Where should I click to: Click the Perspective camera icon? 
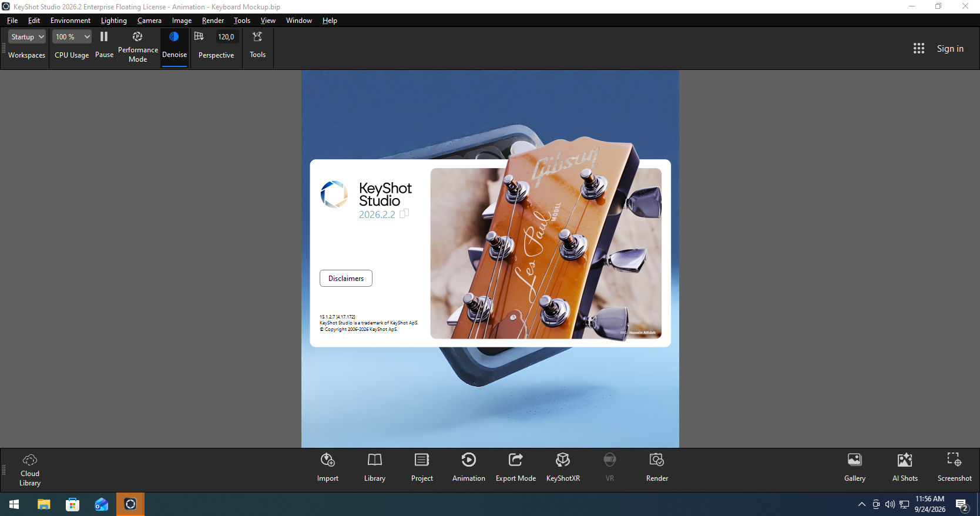pos(199,36)
